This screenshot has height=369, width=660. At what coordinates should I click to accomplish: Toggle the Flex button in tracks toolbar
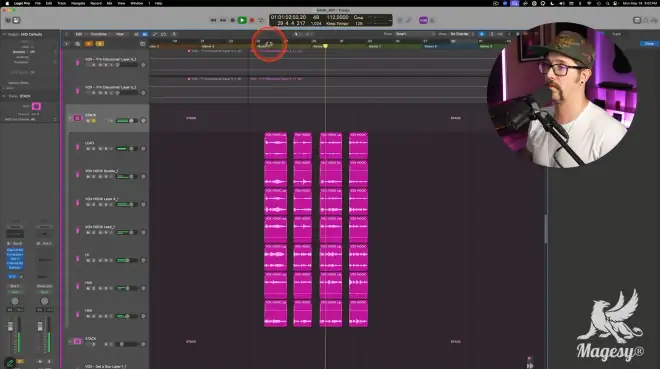[x=164, y=34]
